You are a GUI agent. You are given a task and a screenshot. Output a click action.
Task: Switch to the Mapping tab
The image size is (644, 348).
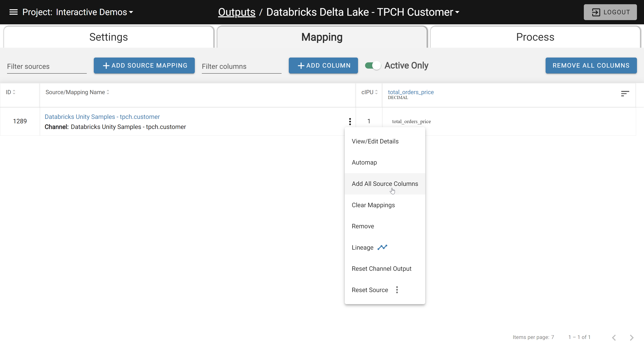coord(322,37)
